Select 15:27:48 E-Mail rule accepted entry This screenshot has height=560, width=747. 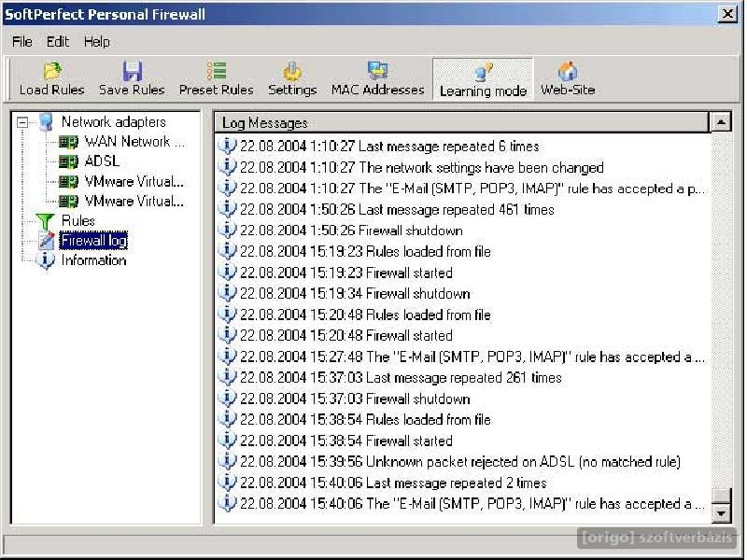tap(472, 357)
